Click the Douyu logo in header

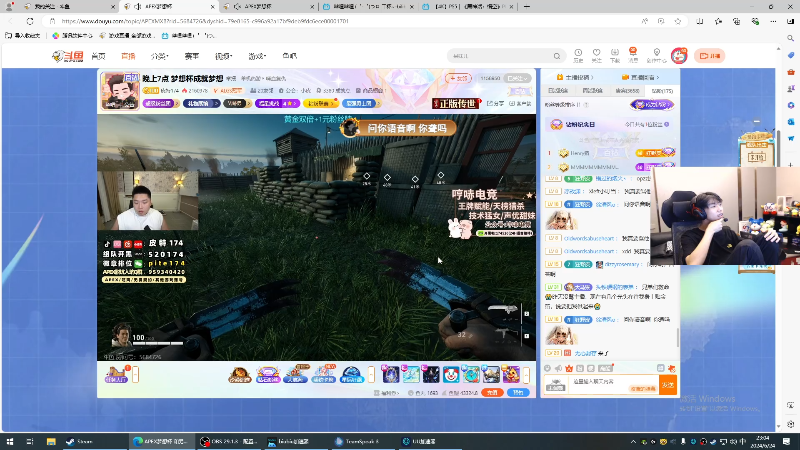tap(67, 56)
